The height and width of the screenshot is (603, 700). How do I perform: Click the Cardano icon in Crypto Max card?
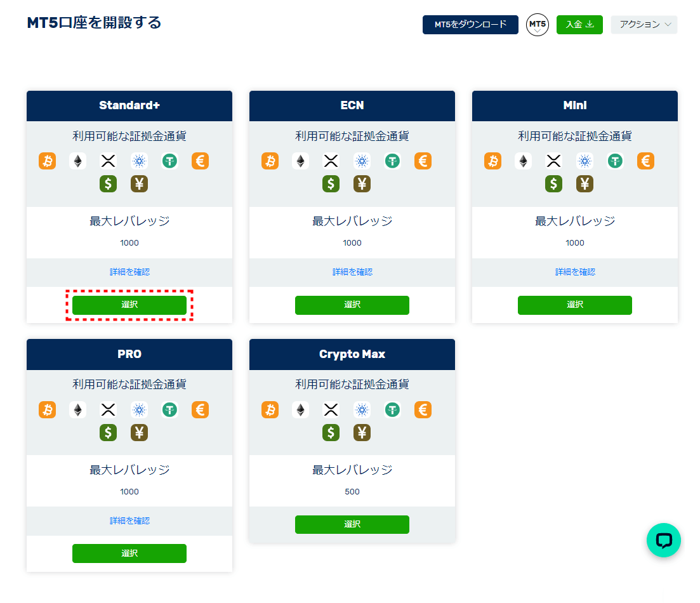[362, 409]
